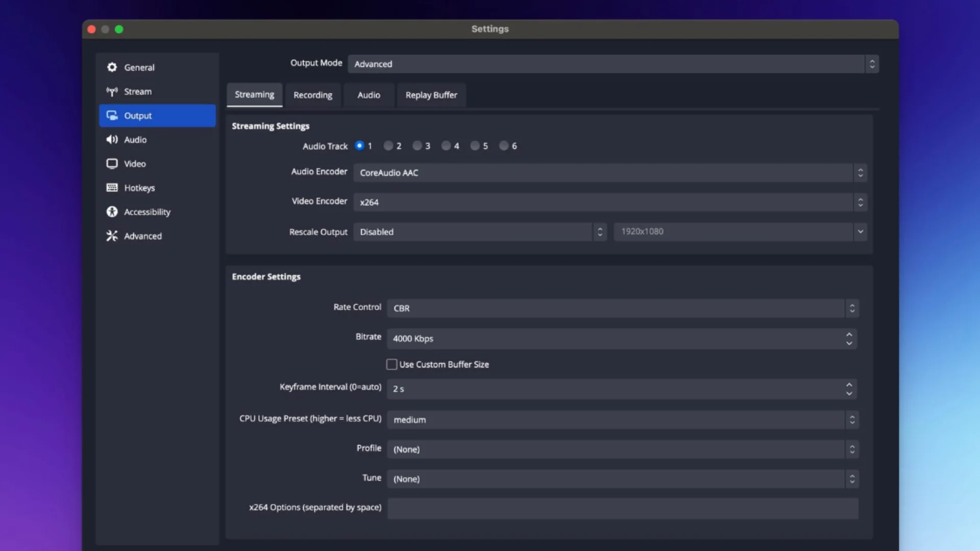
Task: Click the Accessibility icon
Action: [112, 212]
